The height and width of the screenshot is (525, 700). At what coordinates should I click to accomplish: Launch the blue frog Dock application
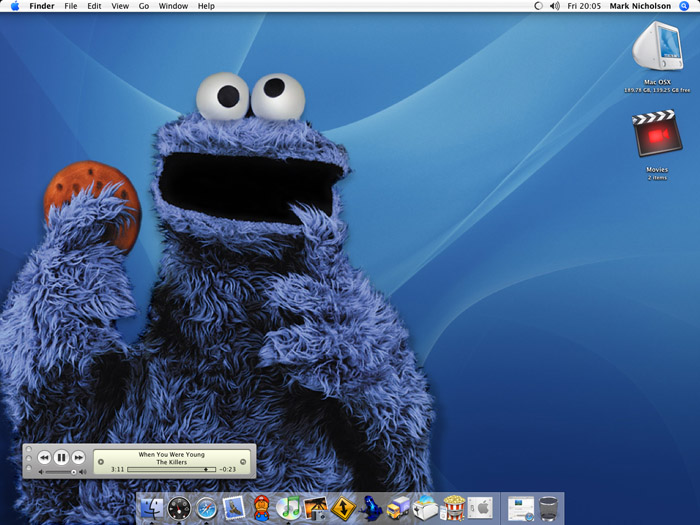click(x=371, y=508)
